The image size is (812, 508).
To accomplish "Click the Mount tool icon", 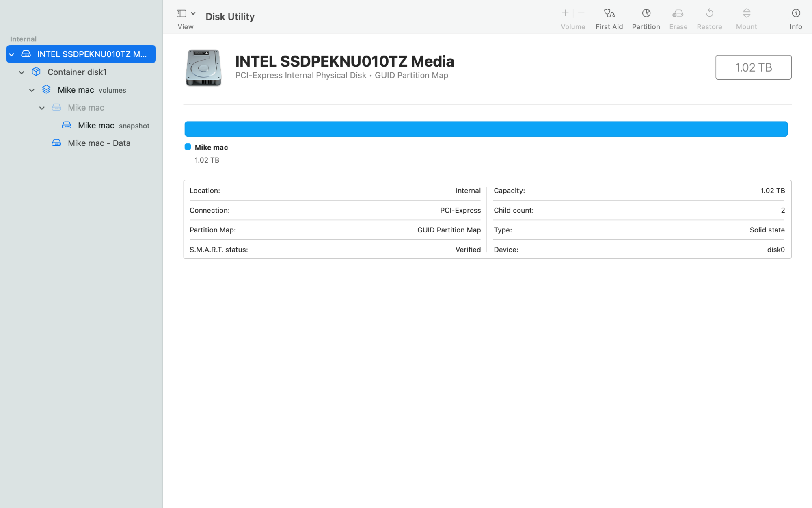I will (747, 13).
